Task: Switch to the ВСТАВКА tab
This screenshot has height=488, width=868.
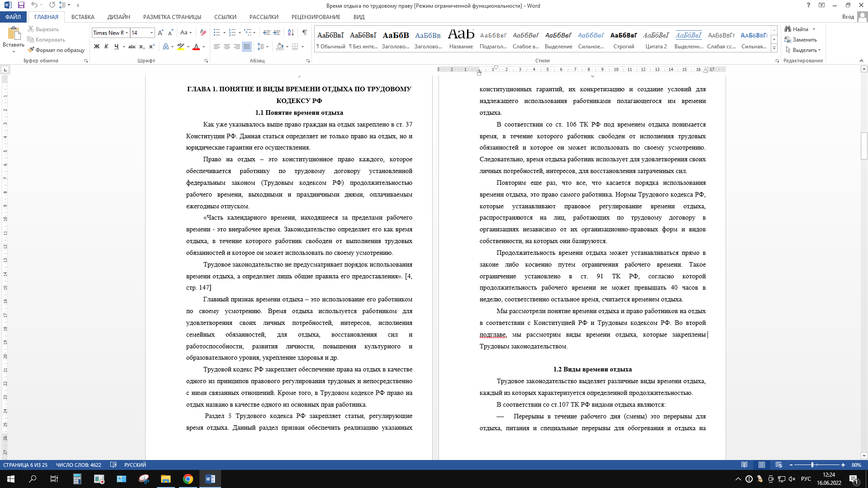Action: [83, 17]
